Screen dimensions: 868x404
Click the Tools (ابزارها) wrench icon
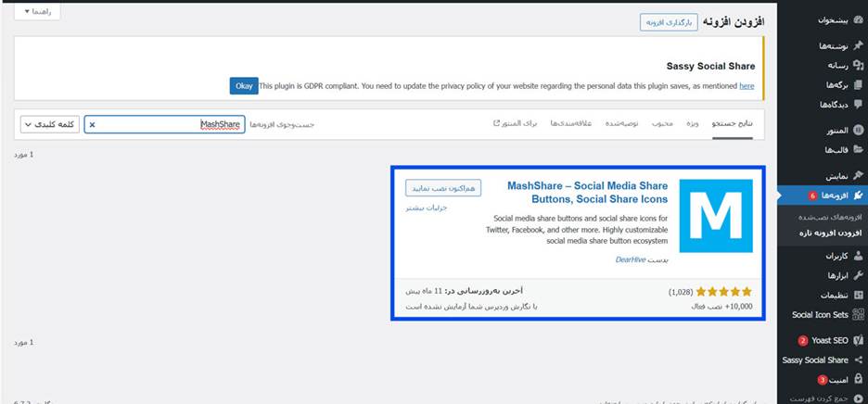coord(858,275)
